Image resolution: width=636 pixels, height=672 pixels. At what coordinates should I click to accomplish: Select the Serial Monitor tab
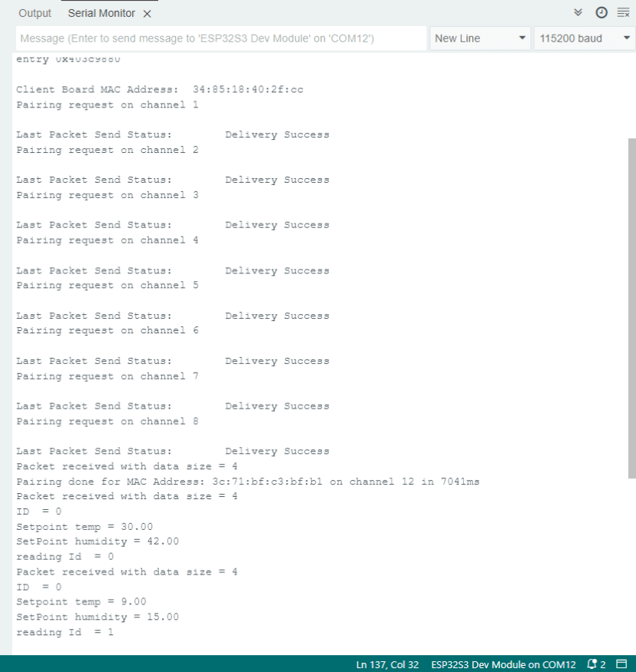[x=101, y=13]
